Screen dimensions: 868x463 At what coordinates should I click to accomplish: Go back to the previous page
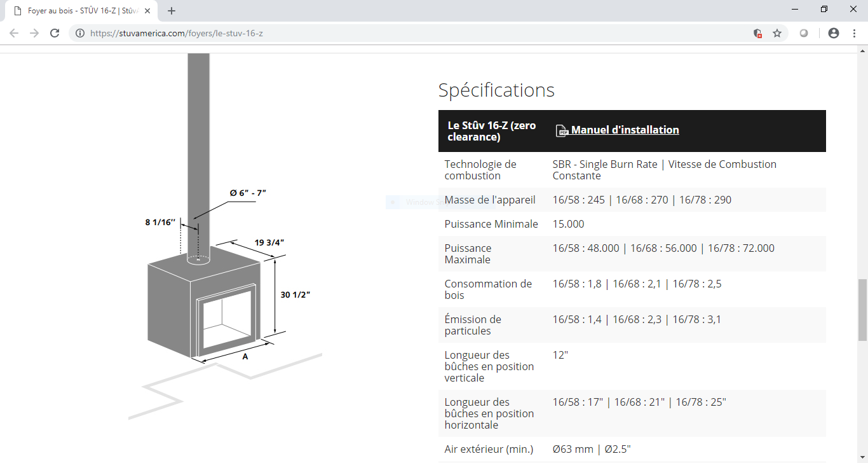pyautogui.click(x=14, y=33)
